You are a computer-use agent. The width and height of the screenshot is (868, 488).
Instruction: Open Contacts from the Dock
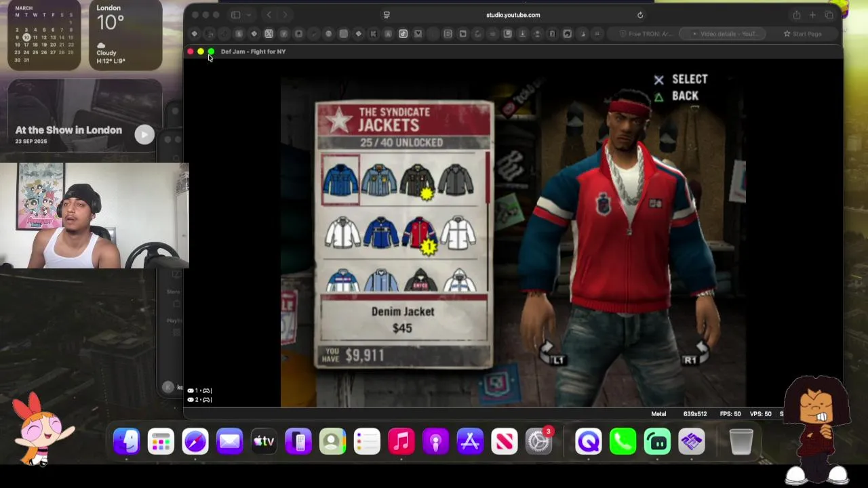point(332,442)
